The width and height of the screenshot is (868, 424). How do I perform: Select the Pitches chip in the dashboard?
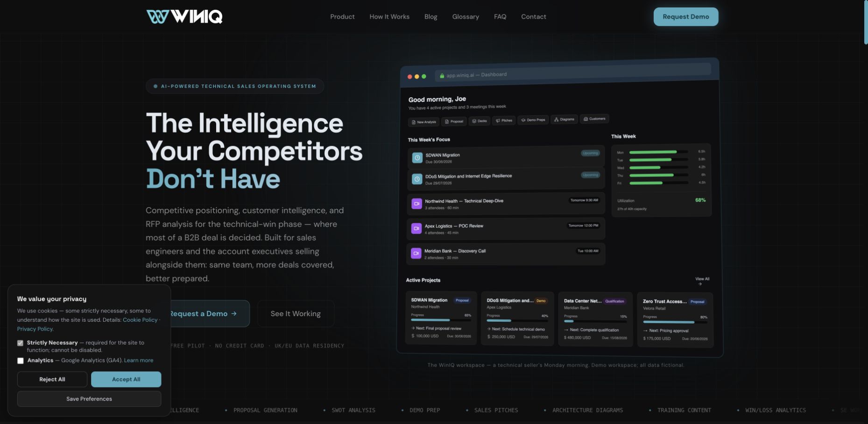(504, 120)
